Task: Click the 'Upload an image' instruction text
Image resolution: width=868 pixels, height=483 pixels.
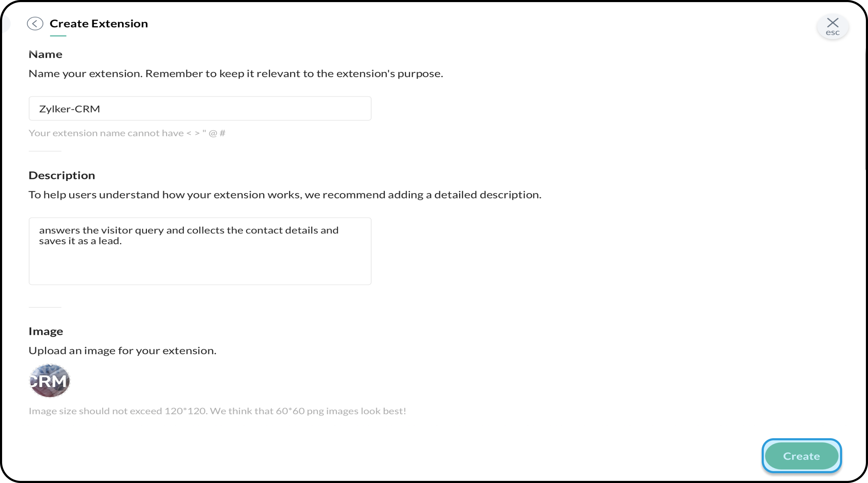Action: click(122, 351)
